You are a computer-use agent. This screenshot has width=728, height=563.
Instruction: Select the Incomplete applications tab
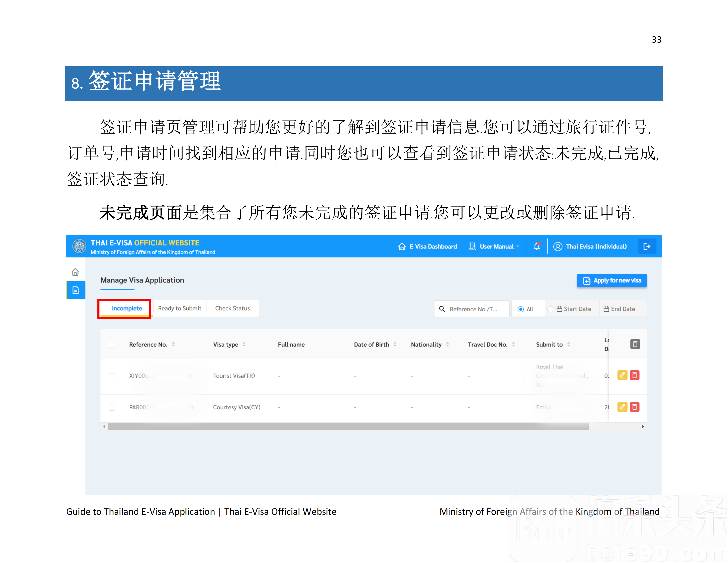click(x=126, y=308)
